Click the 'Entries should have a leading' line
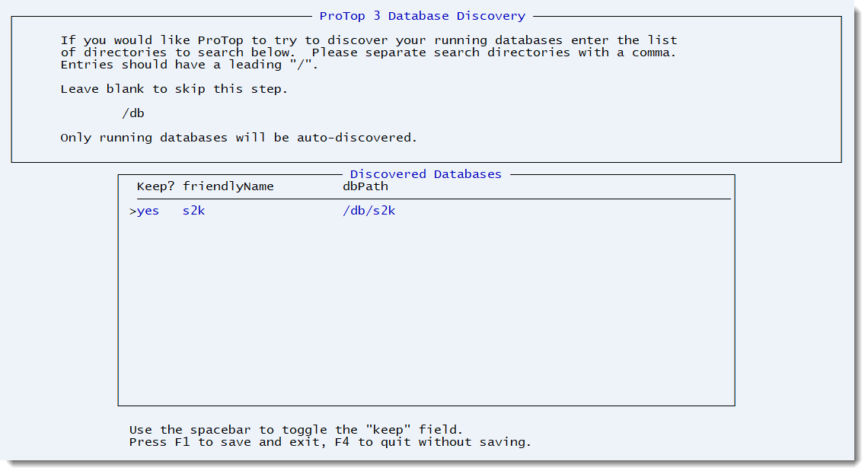The width and height of the screenshot is (868, 474). 190,65
